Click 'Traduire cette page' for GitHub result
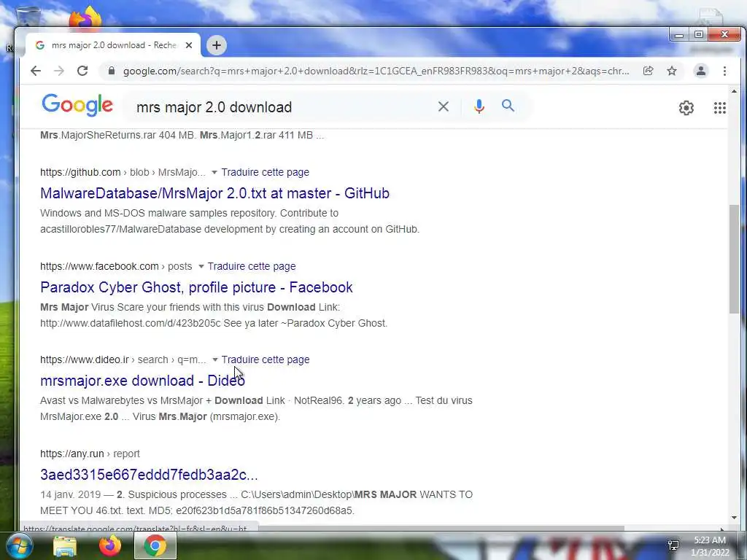747x560 pixels. 266,172
